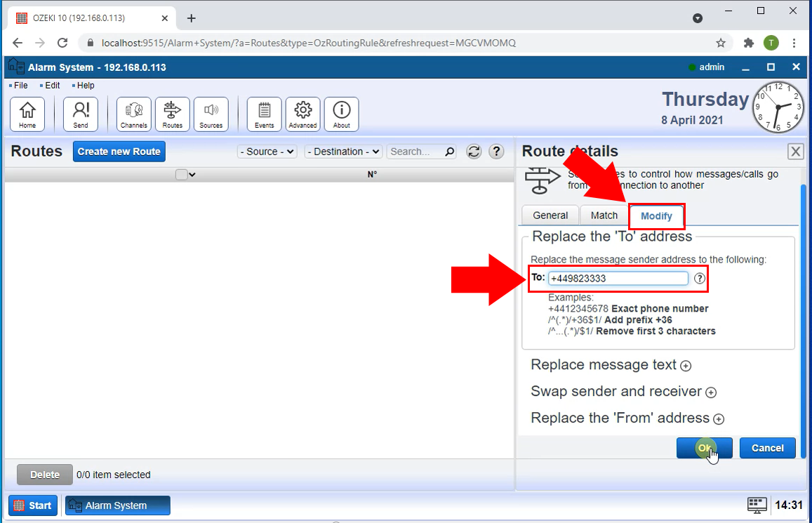Click the browser bookmark star icon
812x523 pixels.
click(x=721, y=43)
